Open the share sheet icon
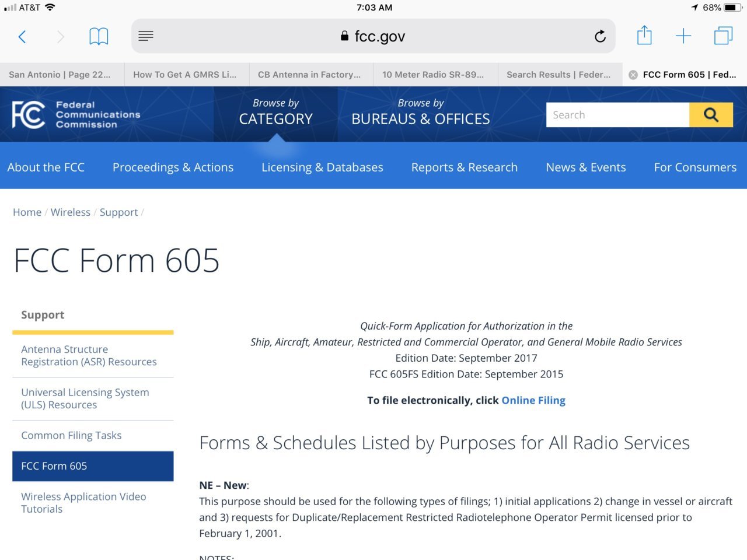Image resolution: width=747 pixels, height=560 pixels. point(644,35)
